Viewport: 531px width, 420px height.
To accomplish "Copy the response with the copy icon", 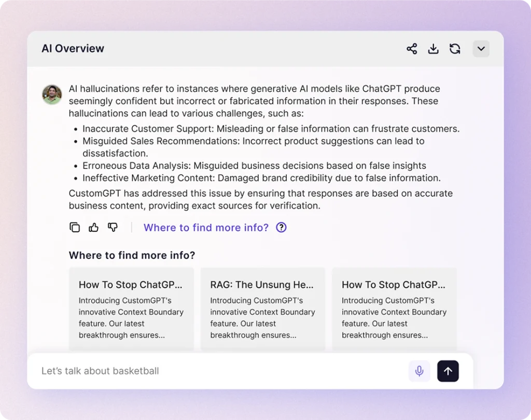I will point(75,227).
